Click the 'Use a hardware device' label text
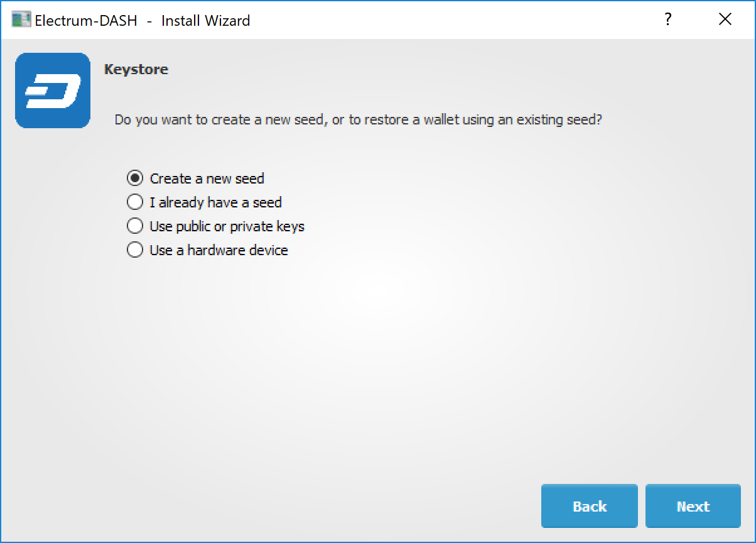This screenshot has height=543, width=756. pos(219,250)
